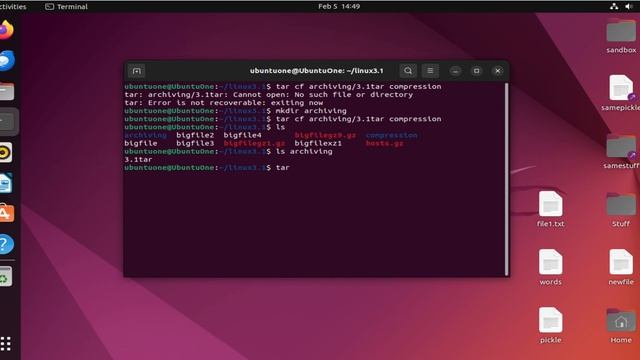Viewport: 640px width, 360px height.
Task: Click the current prompt line with 'tar'
Action: click(207, 168)
